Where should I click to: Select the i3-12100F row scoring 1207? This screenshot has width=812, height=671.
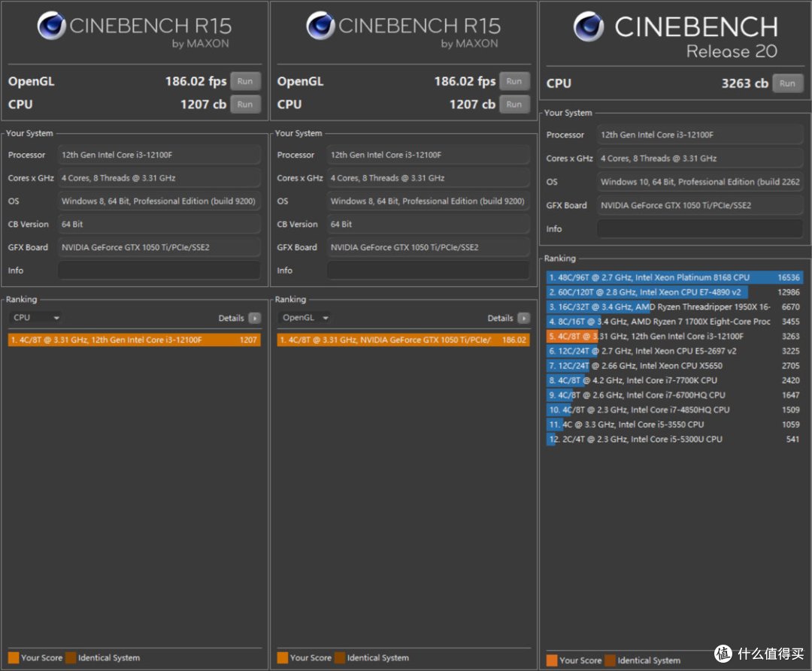click(134, 340)
